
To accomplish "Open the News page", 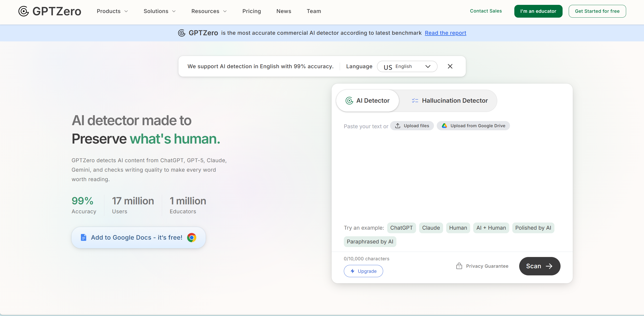I will [284, 11].
